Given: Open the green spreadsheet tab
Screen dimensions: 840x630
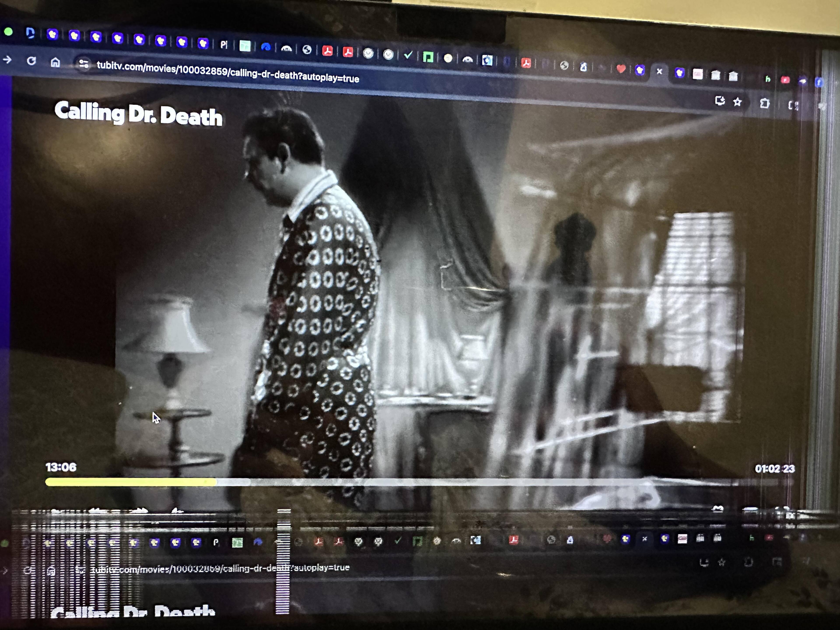Looking at the screenshot, I should pos(245,46).
